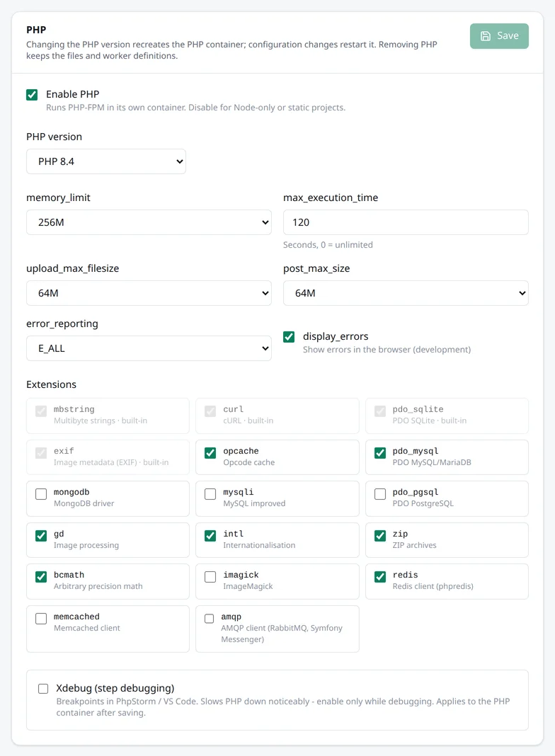Toggle the display_errors checkbox

point(289,337)
